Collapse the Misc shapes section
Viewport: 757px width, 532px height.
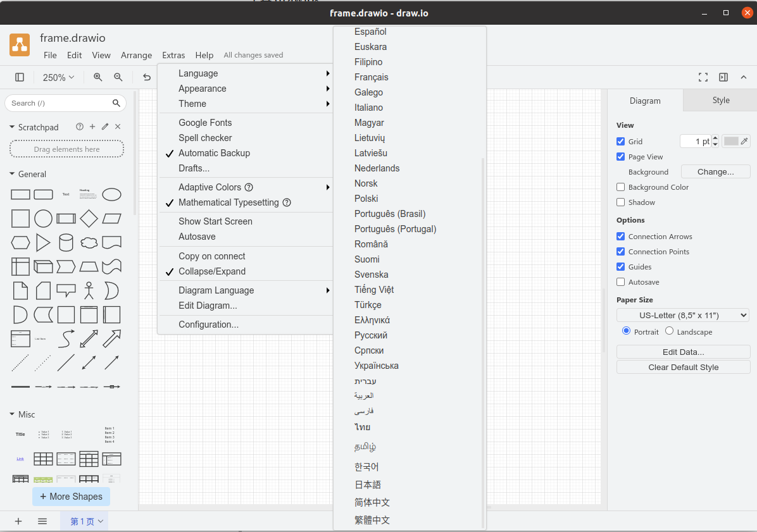click(x=12, y=414)
